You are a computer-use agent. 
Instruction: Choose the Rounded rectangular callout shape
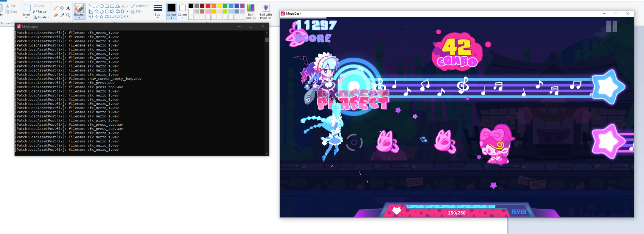[112, 17]
